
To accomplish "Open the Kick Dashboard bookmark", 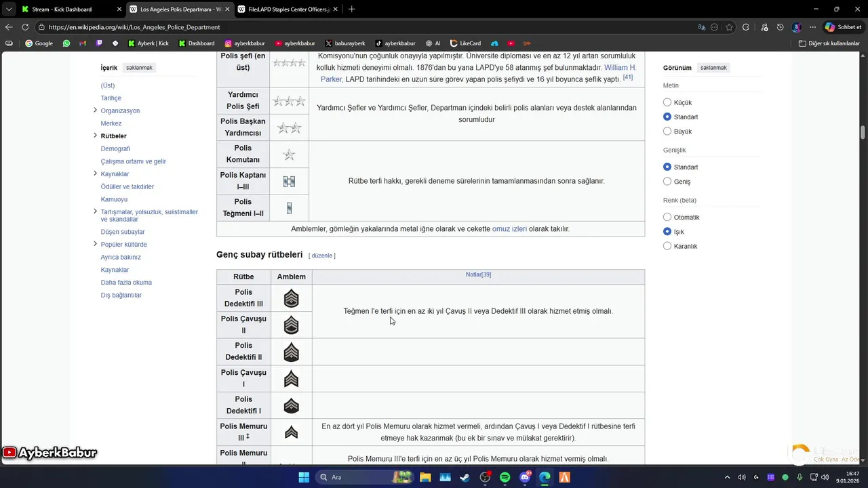I will coord(197,43).
